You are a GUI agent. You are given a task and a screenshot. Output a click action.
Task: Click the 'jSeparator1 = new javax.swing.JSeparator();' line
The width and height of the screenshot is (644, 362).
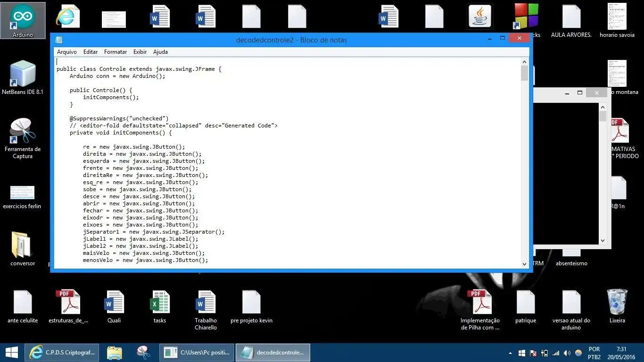coord(154,232)
